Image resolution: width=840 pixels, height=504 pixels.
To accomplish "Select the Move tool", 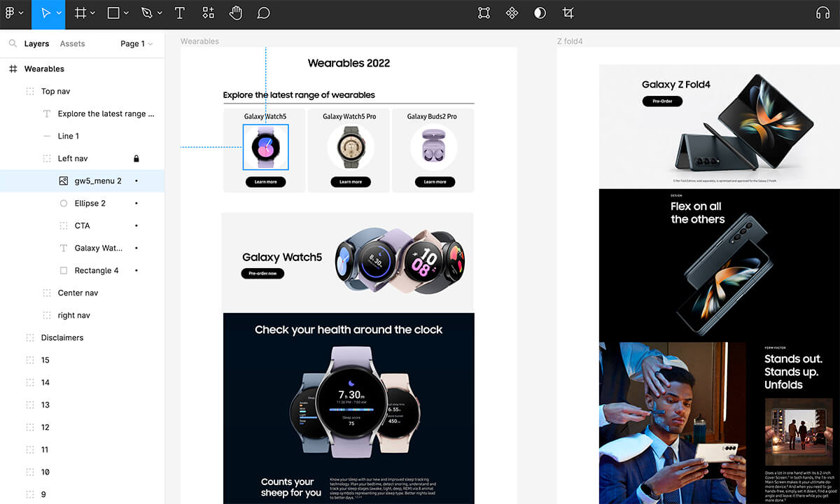I will 45,13.
